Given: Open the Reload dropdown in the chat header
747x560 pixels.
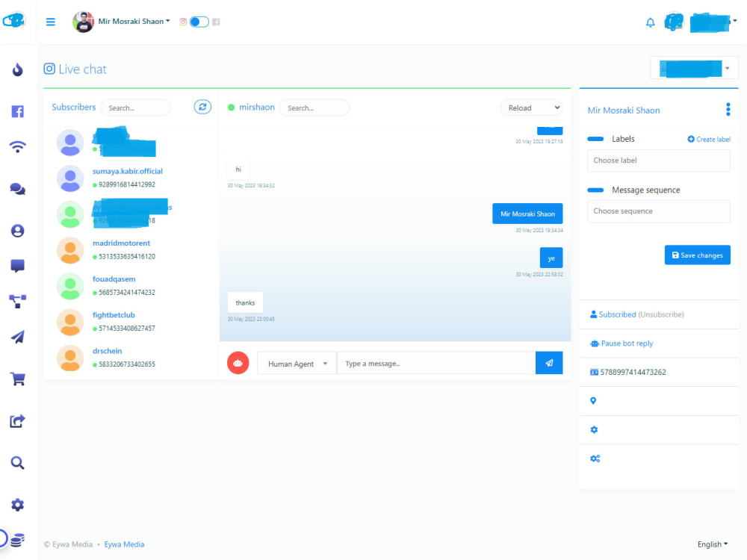Looking at the screenshot, I should tap(531, 108).
